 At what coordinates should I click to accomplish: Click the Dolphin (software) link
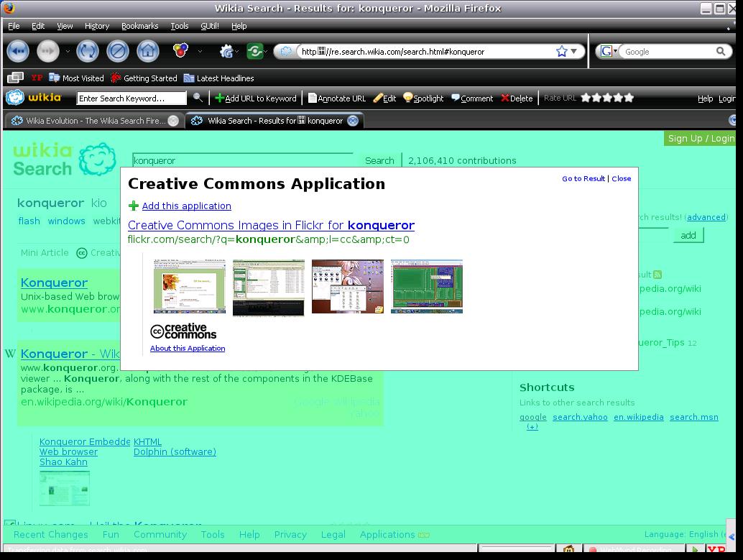(x=175, y=452)
